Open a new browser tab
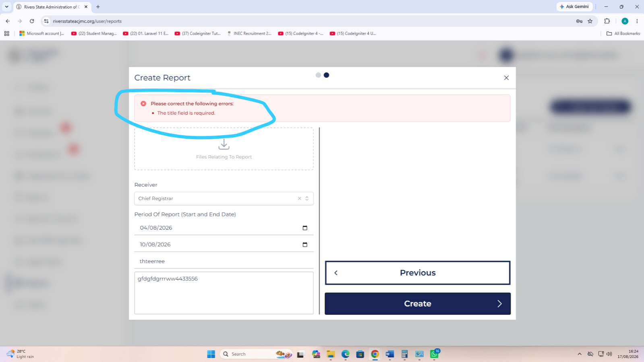Screen dimensions: 644x362 tap(98, 7)
